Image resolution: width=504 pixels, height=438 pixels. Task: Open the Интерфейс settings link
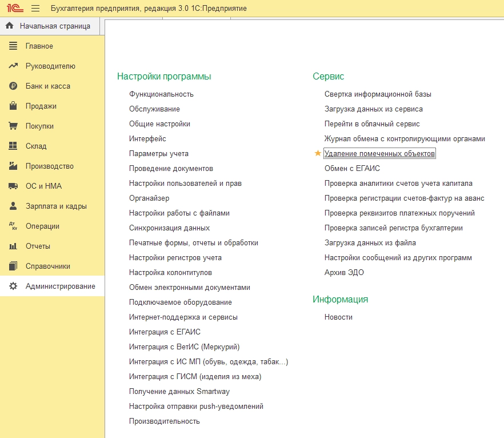coord(147,138)
